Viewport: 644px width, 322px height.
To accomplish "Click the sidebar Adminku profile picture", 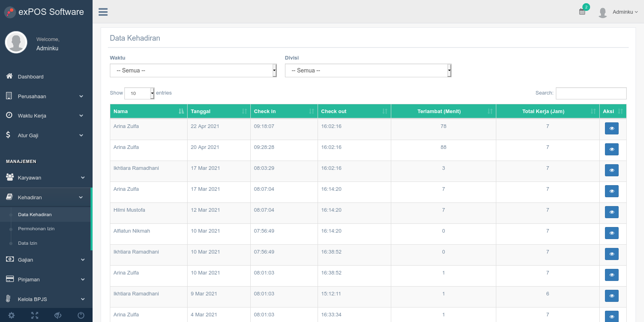I will tap(16, 42).
